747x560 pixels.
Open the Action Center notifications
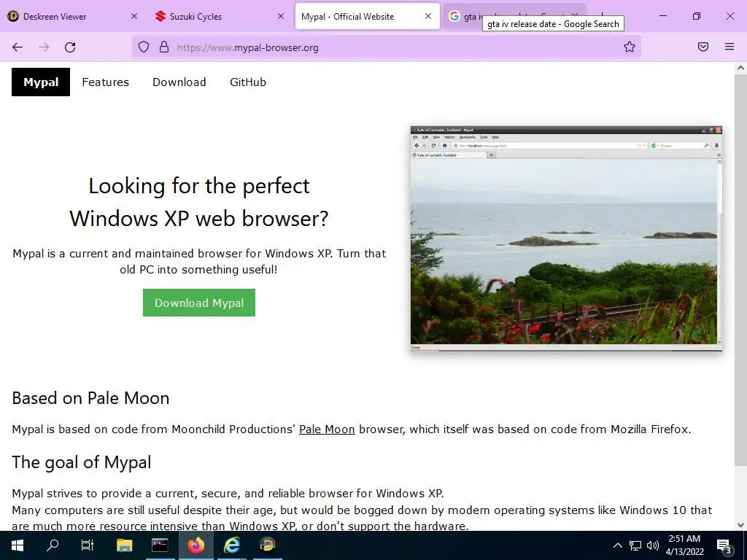click(x=724, y=545)
